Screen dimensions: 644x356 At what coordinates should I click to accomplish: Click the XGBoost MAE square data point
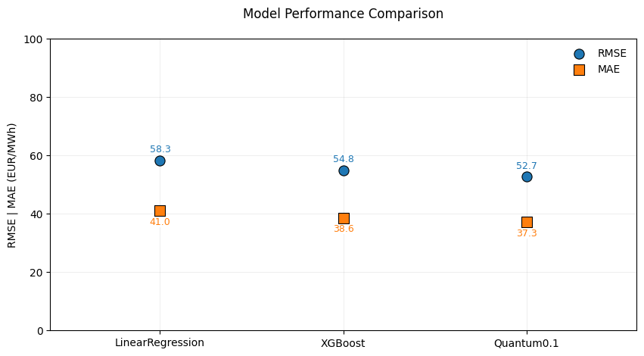pyautogui.click(x=344, y=218)
